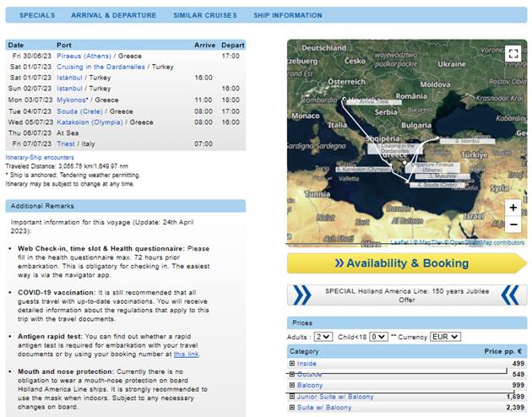Click the 'Depart' column header
This screenshot has width=532, height=417.
coord(233,45)
